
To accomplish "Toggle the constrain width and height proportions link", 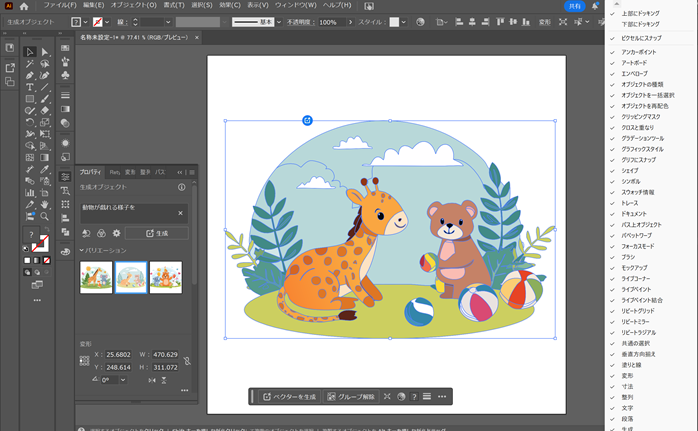I will click(186, 360).
